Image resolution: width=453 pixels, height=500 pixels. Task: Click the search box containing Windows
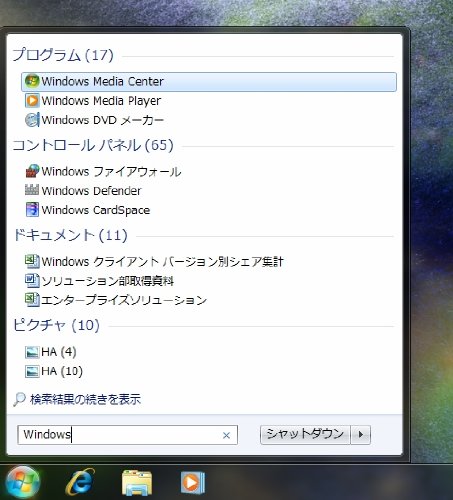click(x=127, y=435)
